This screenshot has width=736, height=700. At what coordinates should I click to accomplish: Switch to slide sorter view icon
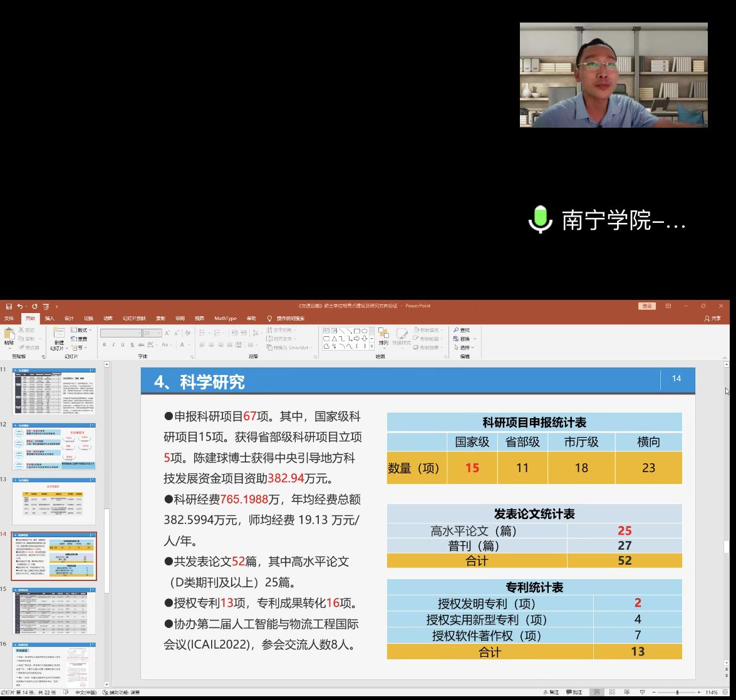point(611,692)
